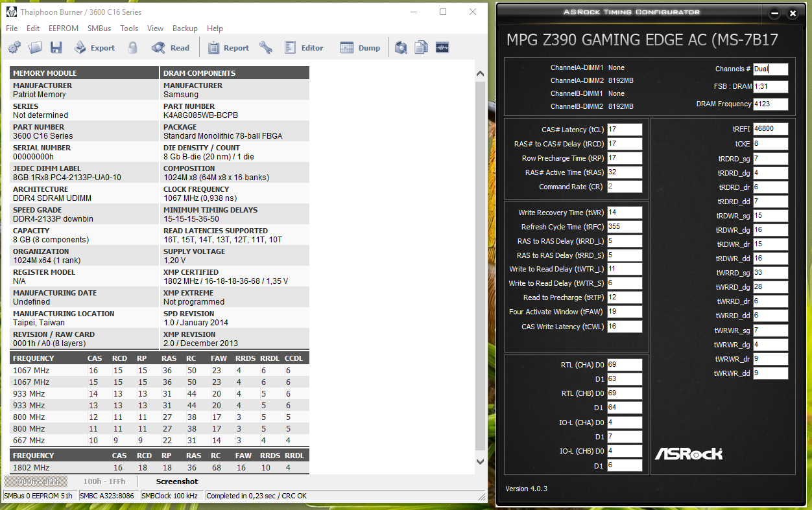The width and height of the screenshot is (812, 510).
Task: Click the Patriot Memory manufacturer text
Action: pyautogui.click(x=40, y=95)
